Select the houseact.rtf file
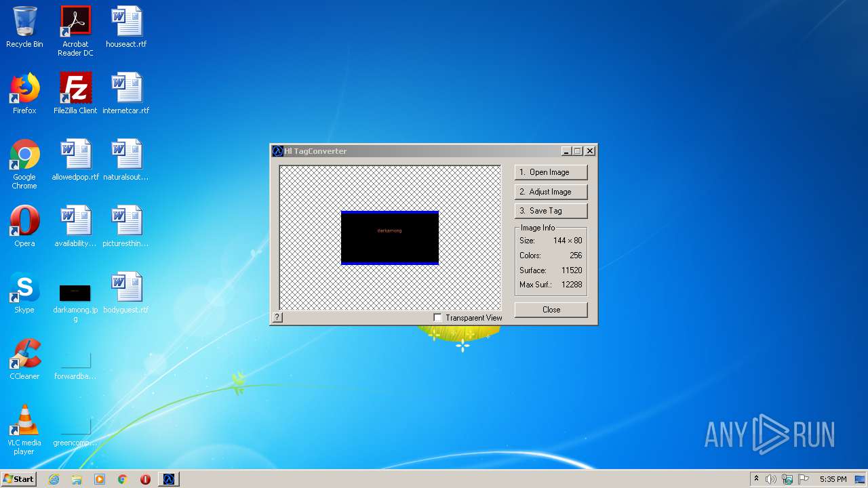The image size is (868, 488). (x=126, y=28)
